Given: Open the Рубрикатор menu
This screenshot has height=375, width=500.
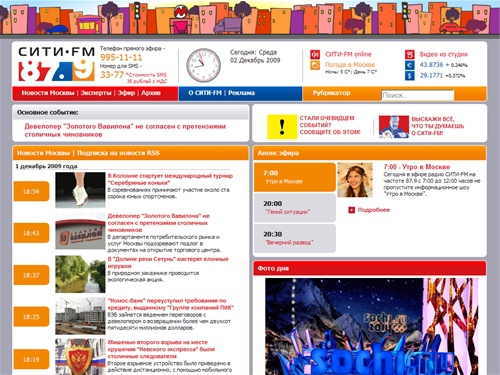Looking at the screenshot, I should 331,93.
